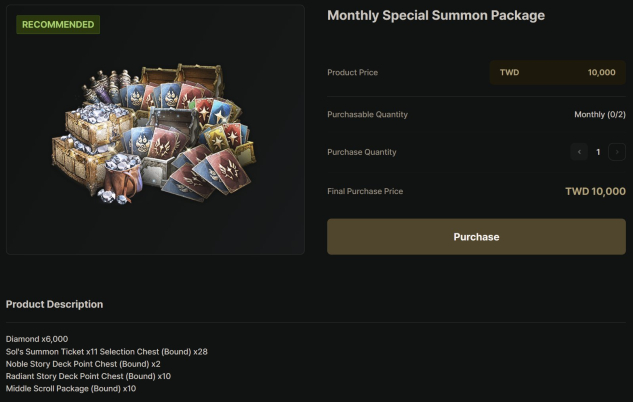Click the Final Purchase Price amount
Screen dimensions: 633x402
pos(595,191)
